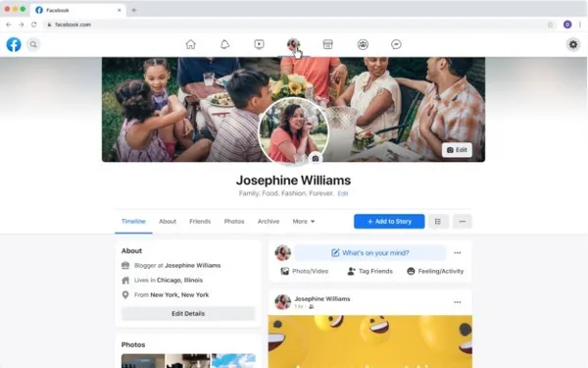Select the profile picture tab in top nav
The width and height of the screenshot is (588, 368).
point(293,44)
